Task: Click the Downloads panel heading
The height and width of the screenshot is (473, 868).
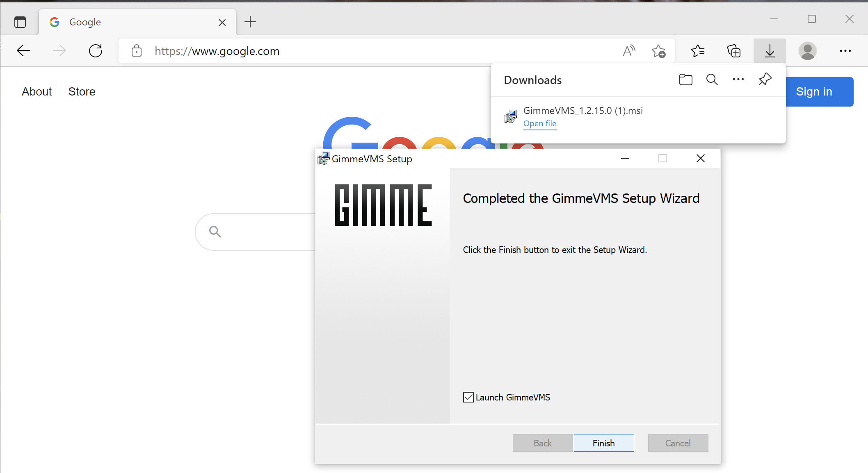Action: pos(533,80)
